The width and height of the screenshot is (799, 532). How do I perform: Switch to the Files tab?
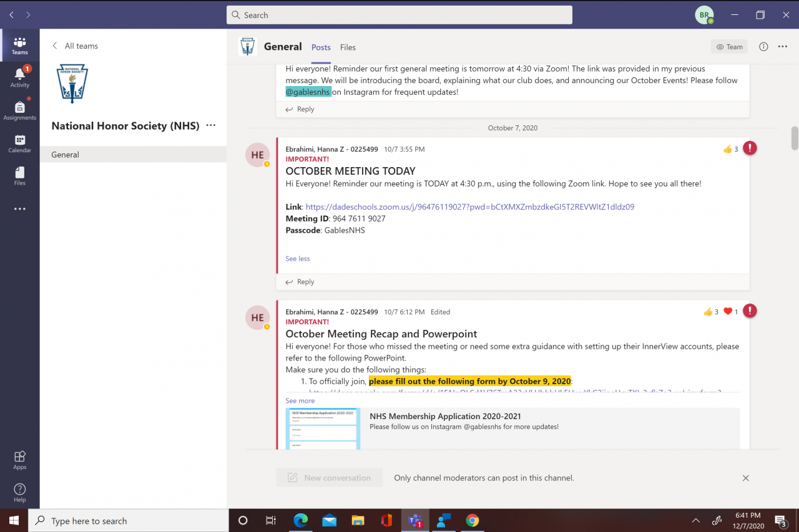click(348, 47)
